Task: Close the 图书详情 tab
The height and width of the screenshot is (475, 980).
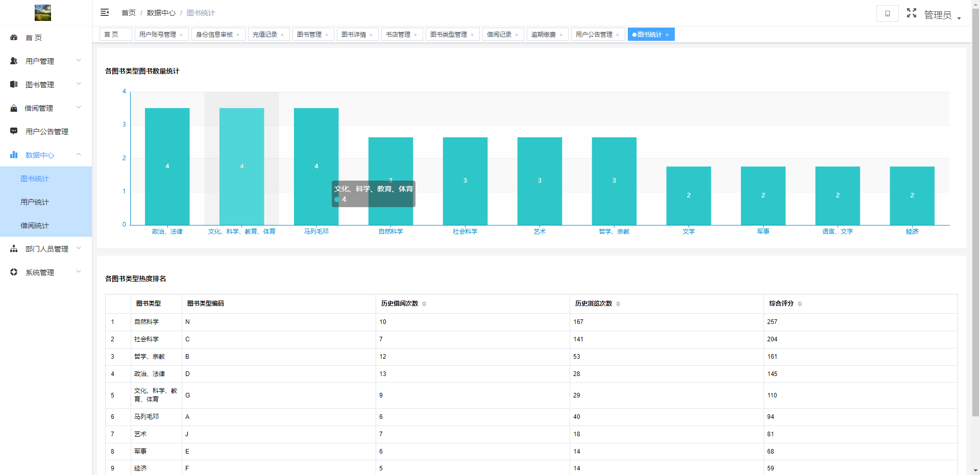Action: click(x=371, y=35)
